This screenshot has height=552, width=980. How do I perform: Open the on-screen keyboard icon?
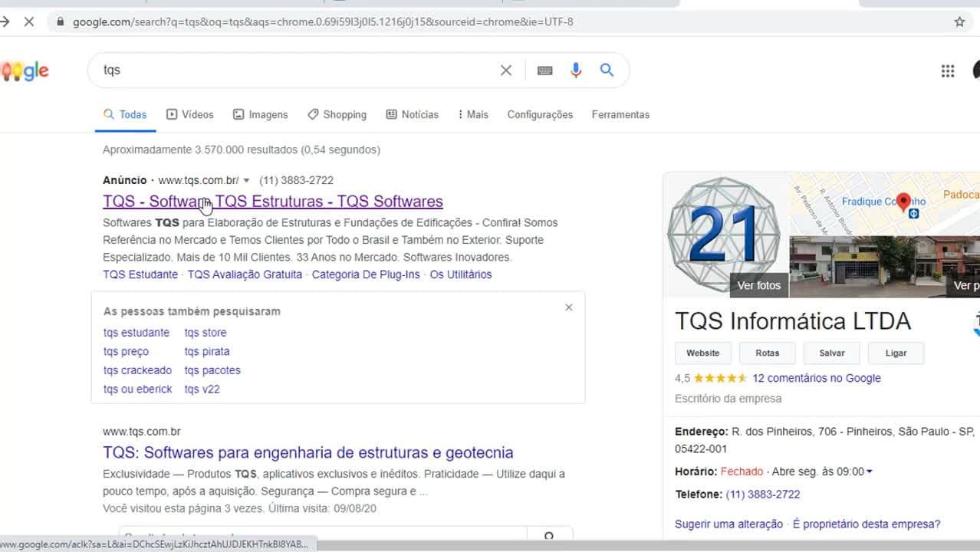click(x=545, y=71)
